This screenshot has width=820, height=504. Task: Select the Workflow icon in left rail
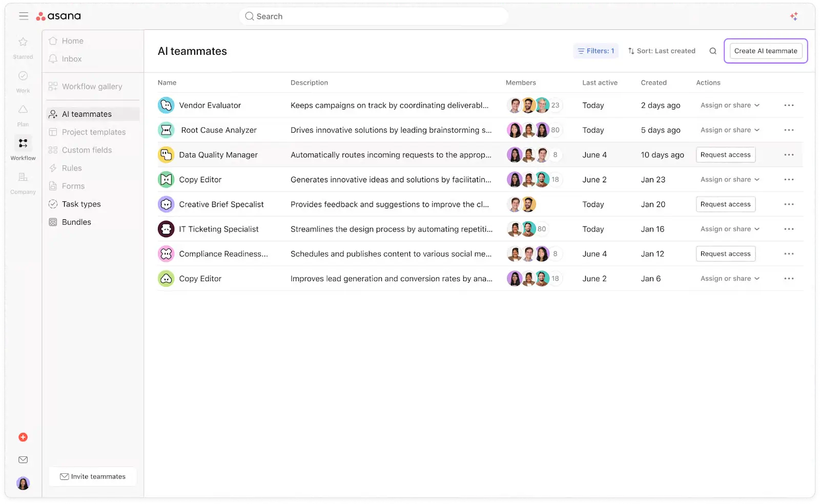click(x=23, y=143)
